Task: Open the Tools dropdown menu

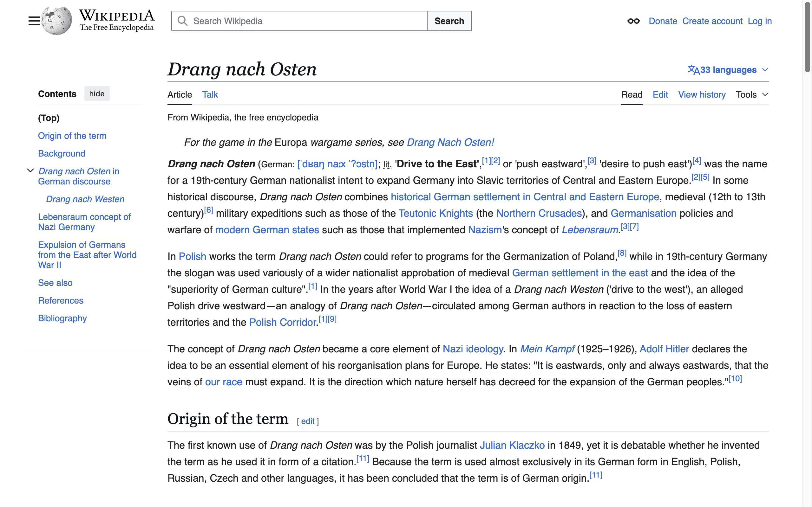Action: [752, 94]
